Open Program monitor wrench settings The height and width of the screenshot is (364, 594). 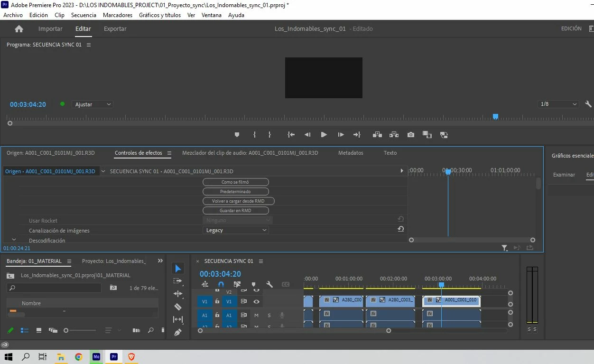[x=588, y=104]
